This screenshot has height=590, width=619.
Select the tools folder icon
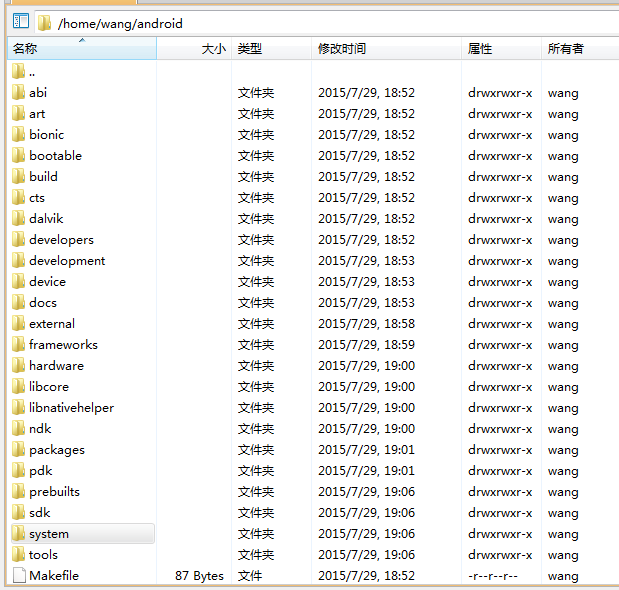(19, 554)
